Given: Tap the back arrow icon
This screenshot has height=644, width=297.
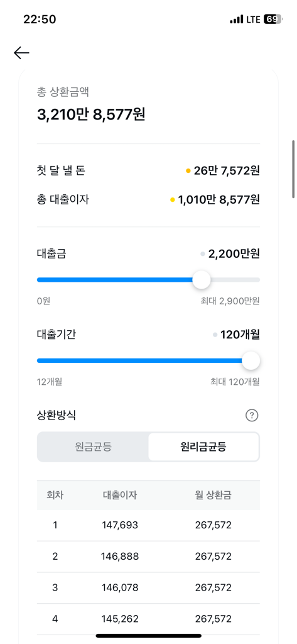Looking at the screenshot, I should [x=21, y=53].
